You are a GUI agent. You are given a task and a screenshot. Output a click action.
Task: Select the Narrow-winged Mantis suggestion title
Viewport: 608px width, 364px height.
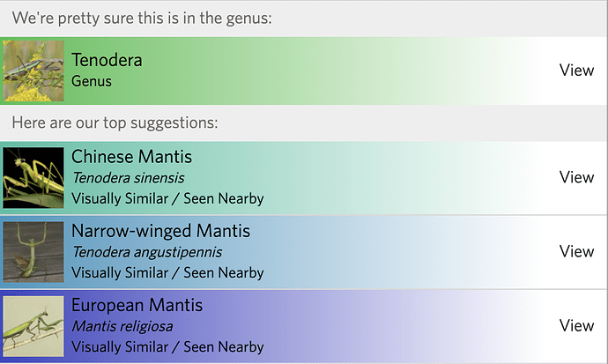(160, 231)
